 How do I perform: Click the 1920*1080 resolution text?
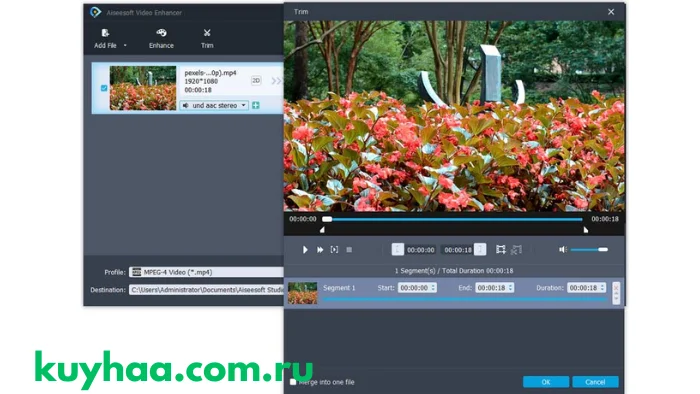[201, 81]
